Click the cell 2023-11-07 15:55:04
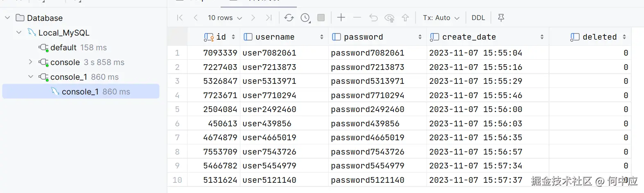The width and height of the screenshot is (644, 193). click(x=488, y=53)
